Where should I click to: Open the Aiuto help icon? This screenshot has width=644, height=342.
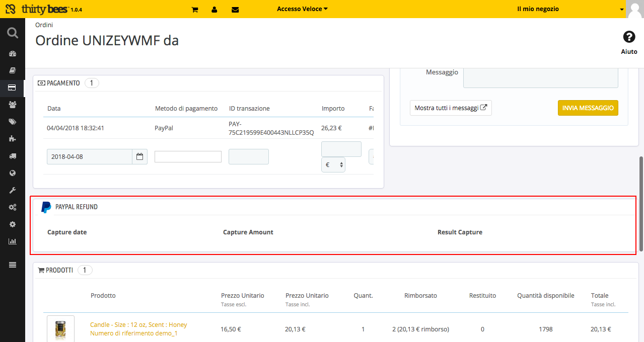[x=629, y=37]
